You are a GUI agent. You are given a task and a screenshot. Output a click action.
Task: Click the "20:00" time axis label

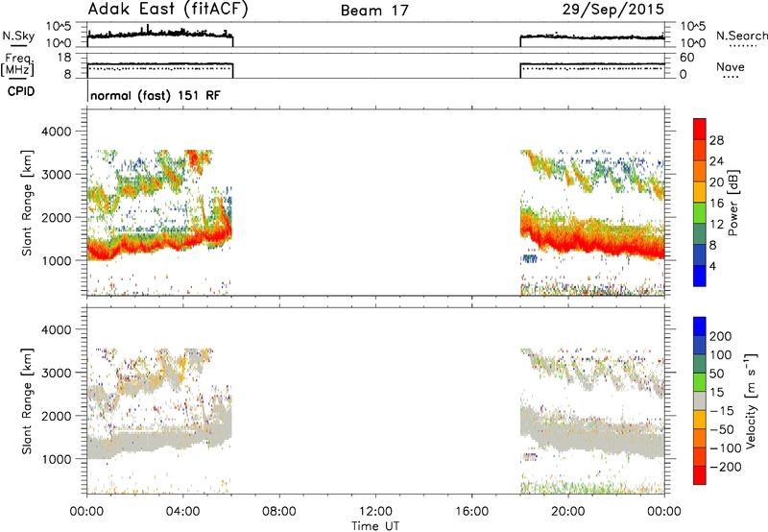tap(568, 512)
